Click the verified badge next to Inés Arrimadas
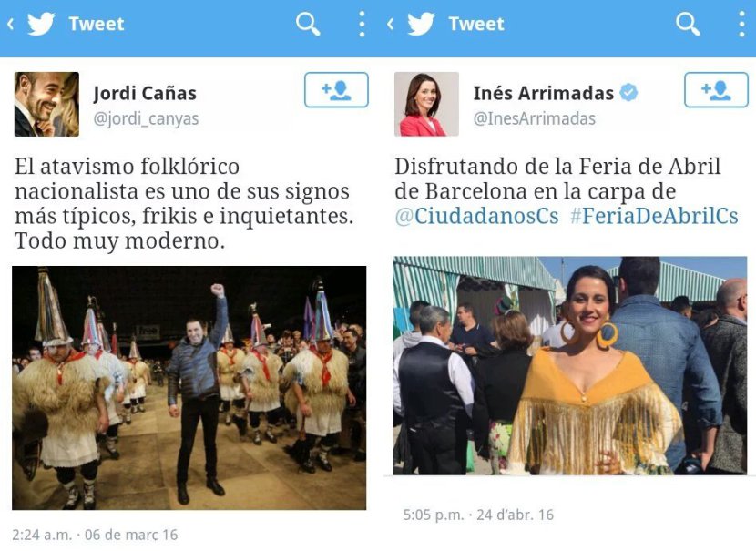756x551 pixels. (x=628, y=92)
